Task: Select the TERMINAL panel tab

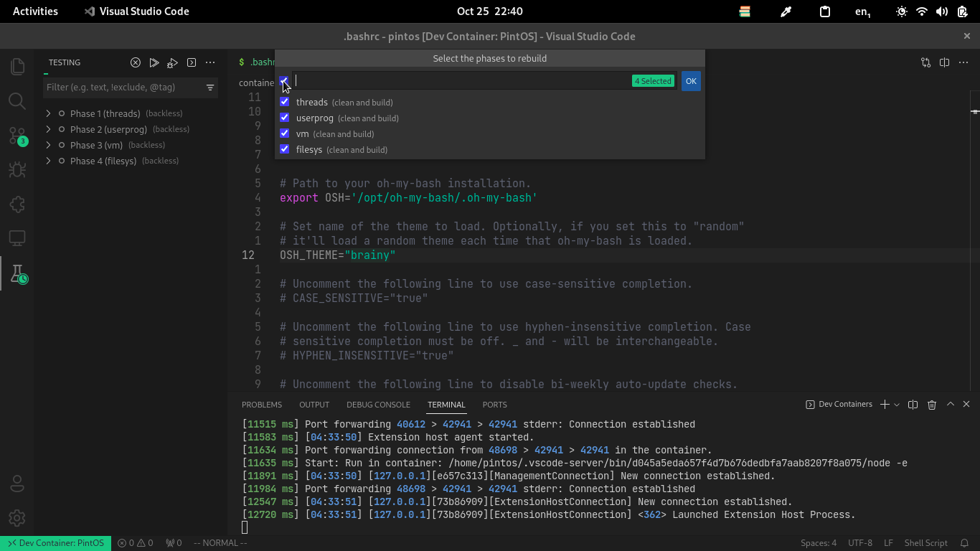Action: [x=446, y=405]
